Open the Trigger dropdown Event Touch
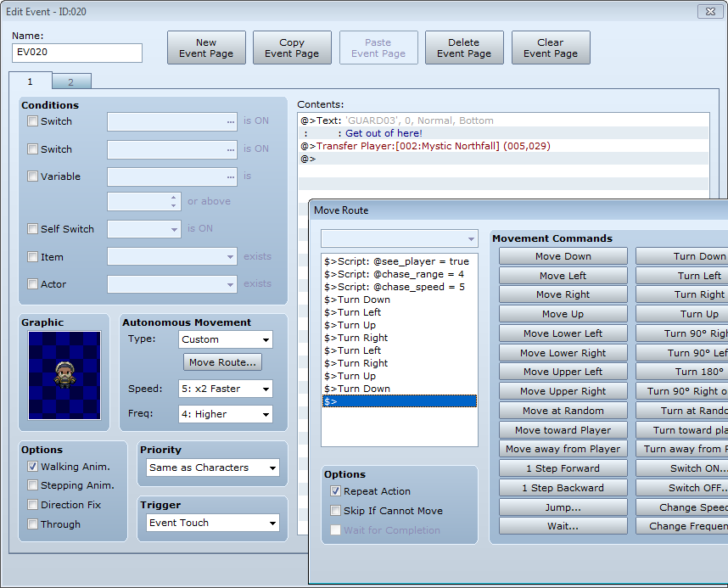The width and height of the screenshot is (728, 588). click(213, 523)
